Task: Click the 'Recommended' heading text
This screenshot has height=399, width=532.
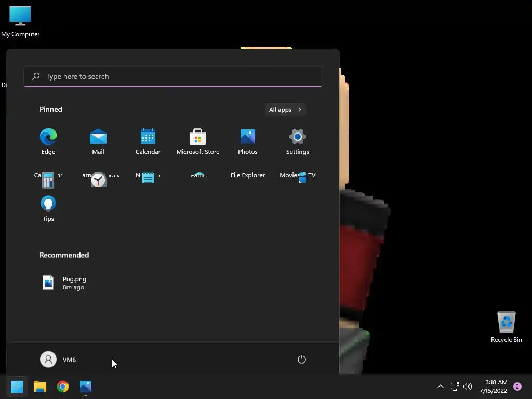Action: coord(64,255)
